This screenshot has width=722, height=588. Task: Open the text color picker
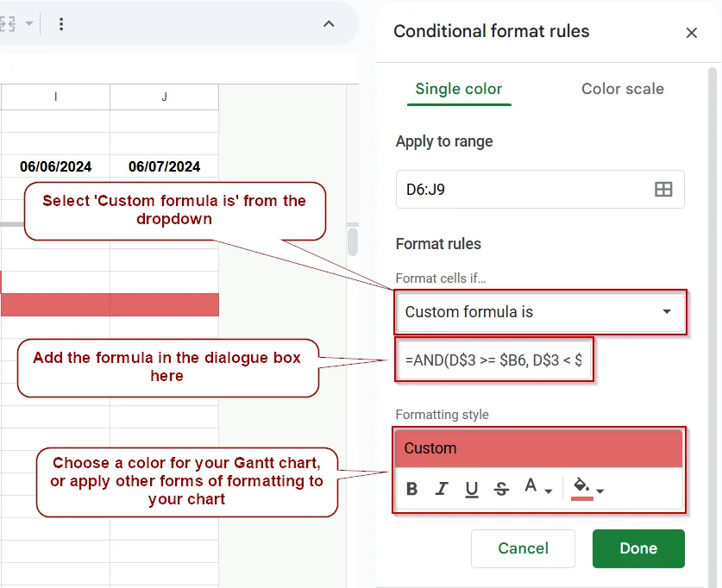pyautogui.click(x=537, y=487)
